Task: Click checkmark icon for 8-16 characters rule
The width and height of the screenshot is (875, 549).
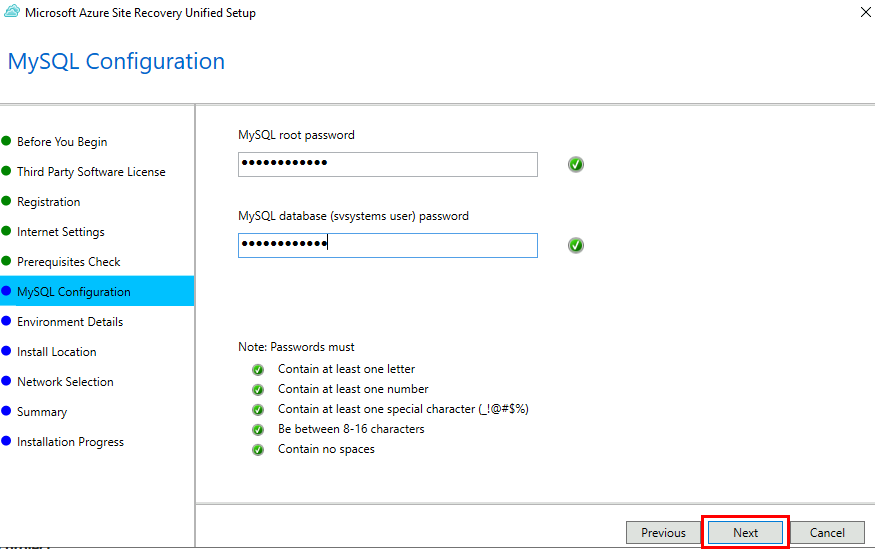Action: point(258,430)
